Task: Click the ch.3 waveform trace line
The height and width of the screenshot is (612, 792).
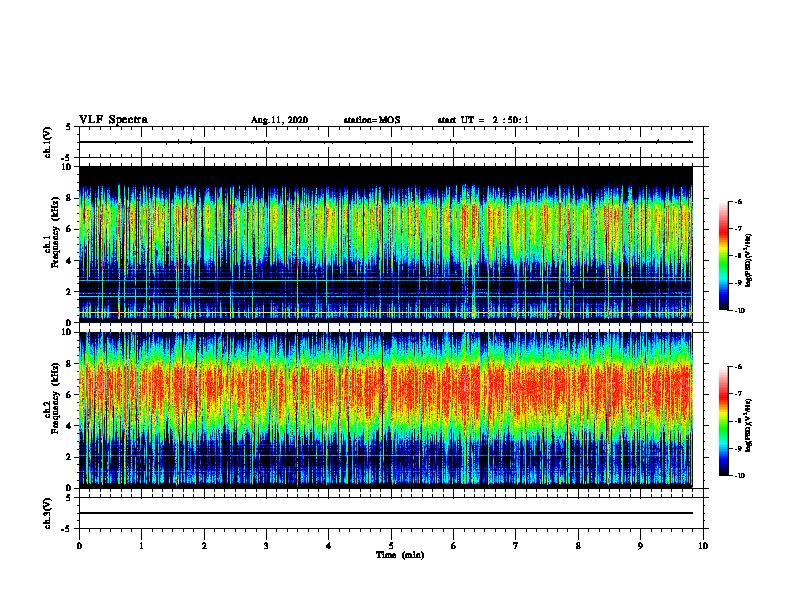Action: [x=385, y=513]
